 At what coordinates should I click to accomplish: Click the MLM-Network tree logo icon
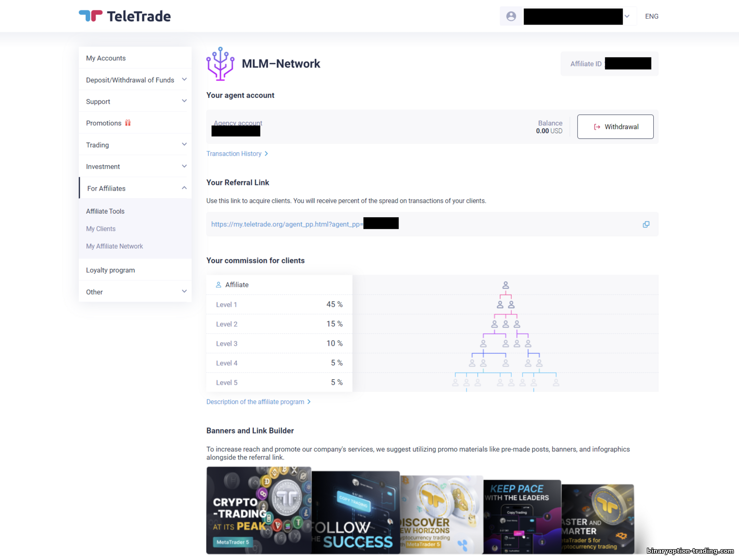(x=220, y=64)
